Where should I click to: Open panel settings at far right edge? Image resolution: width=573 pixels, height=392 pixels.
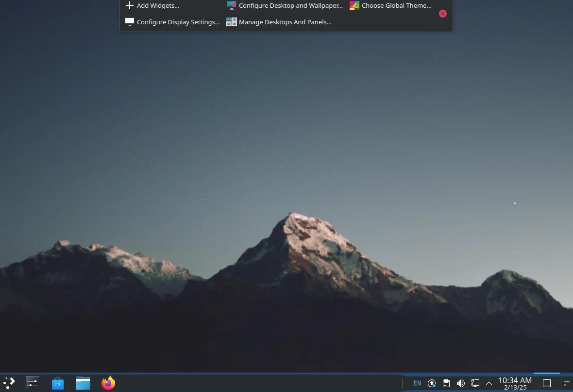coord(566,383)
